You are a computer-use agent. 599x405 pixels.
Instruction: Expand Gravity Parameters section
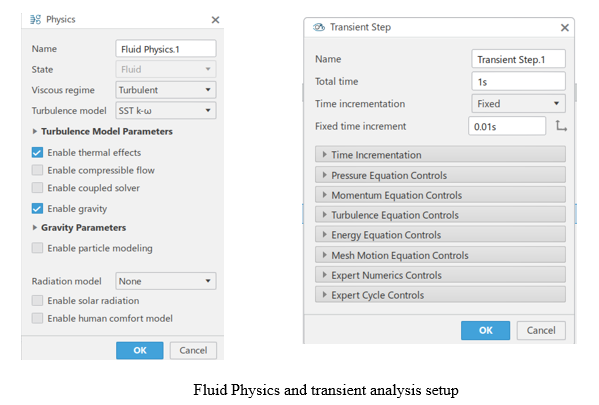[79, 228]
